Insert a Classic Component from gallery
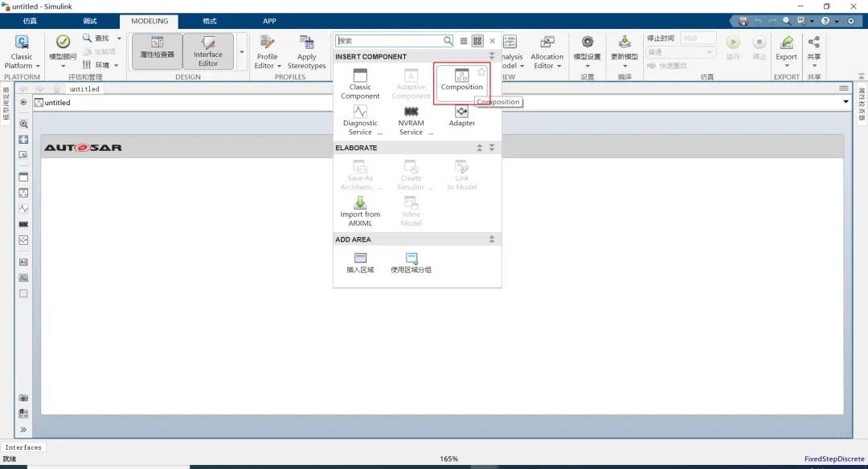868x469 pixels. click(360, 84)
